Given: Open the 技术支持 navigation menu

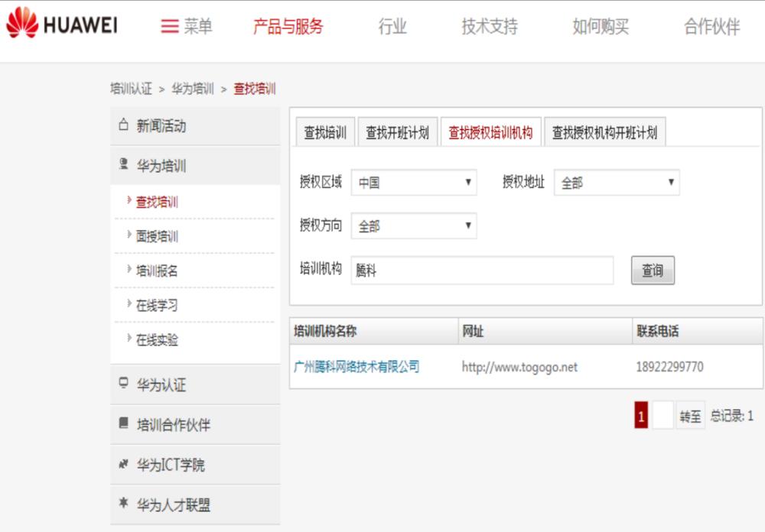Looking at the screenshot, I should click(490, 26).
